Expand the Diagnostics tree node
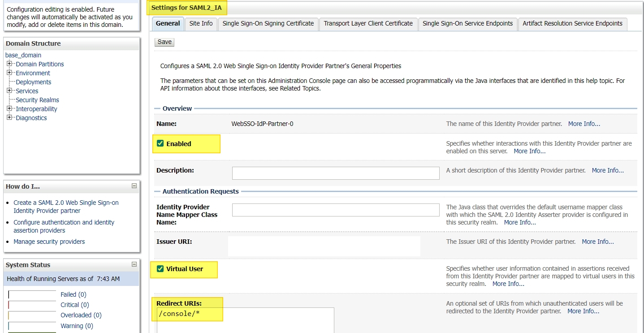644x333 pixels. point(9,117)
